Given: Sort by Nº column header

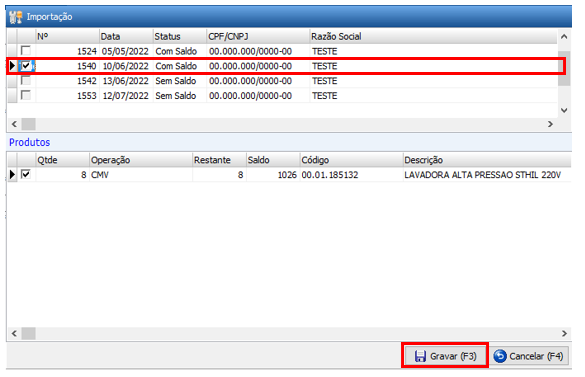Looking at the screenshot, I should 68,37.
